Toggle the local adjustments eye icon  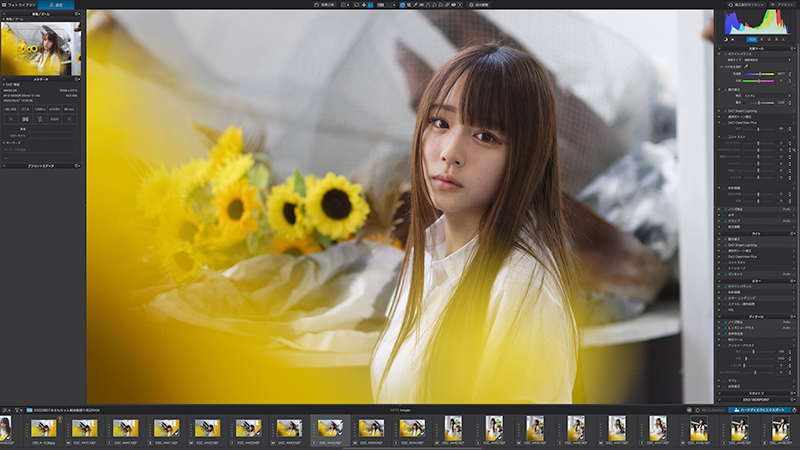tap(453, 5)
